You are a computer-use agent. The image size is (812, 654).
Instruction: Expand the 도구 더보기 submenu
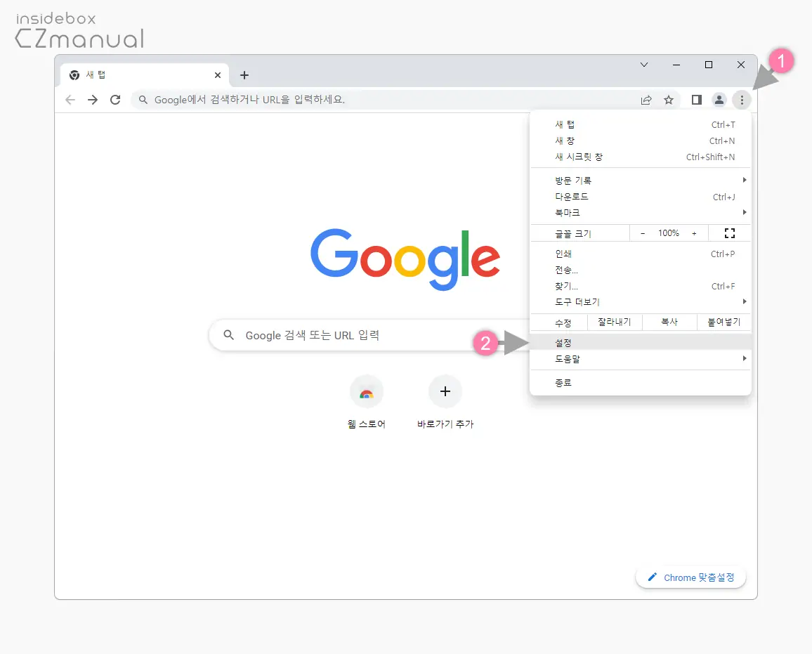pos(641,302)
